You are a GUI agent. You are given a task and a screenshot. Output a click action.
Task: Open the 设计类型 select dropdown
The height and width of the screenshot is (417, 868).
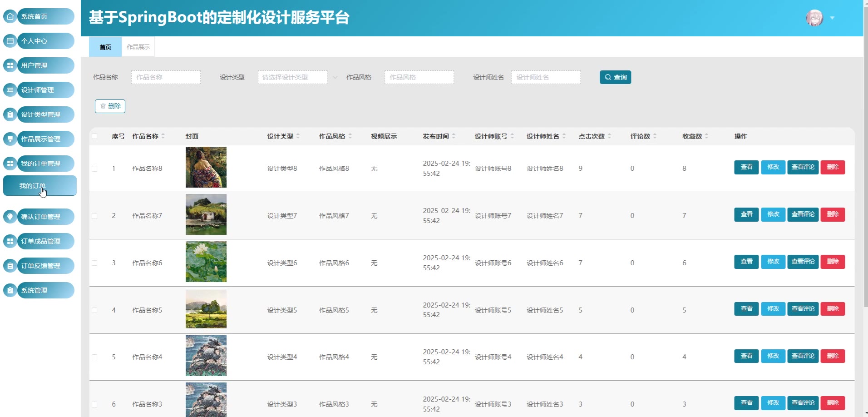pyautogui.click(x=292, y=77)
